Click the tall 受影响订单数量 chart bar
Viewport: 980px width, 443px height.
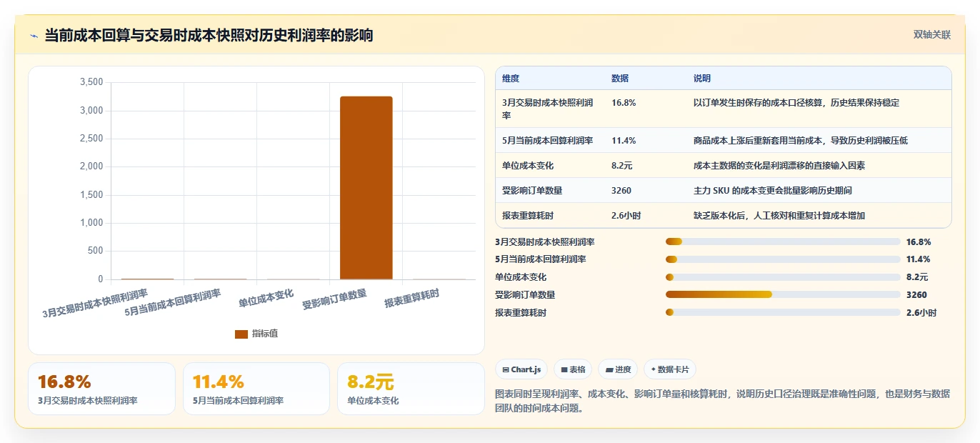pos(366,188)
